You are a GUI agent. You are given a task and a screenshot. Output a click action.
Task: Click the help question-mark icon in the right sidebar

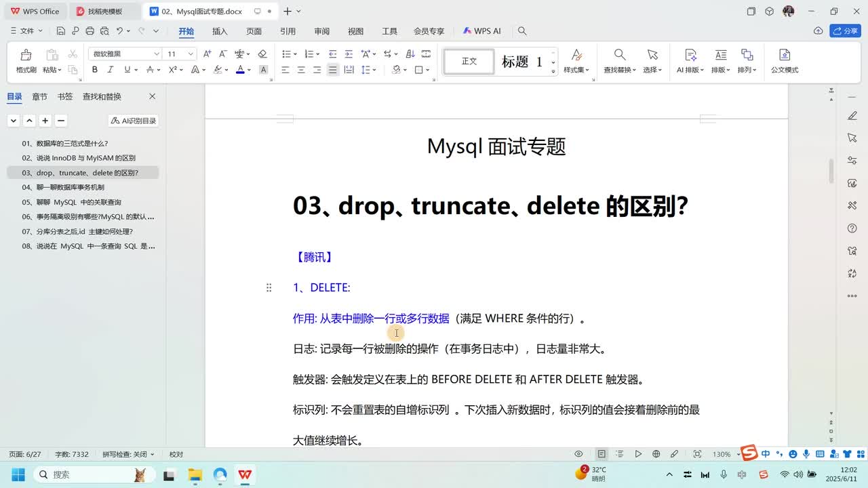[x=852, y=228]
